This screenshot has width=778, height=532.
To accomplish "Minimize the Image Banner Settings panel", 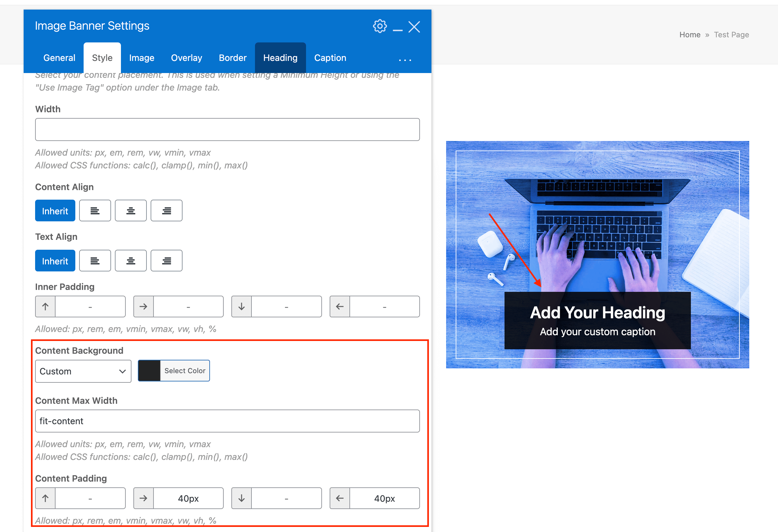I will coord(397,30).
